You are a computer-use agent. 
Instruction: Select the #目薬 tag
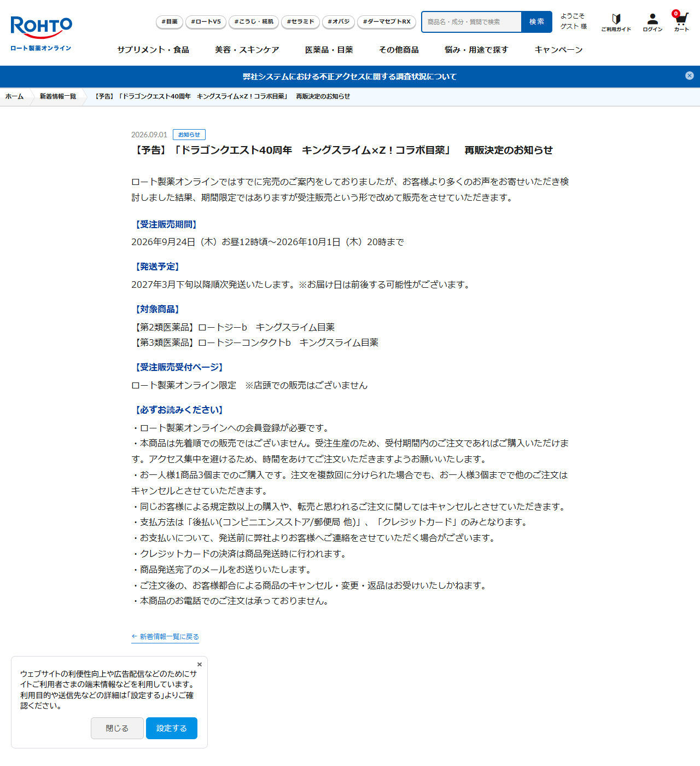(x=170, y=22)
